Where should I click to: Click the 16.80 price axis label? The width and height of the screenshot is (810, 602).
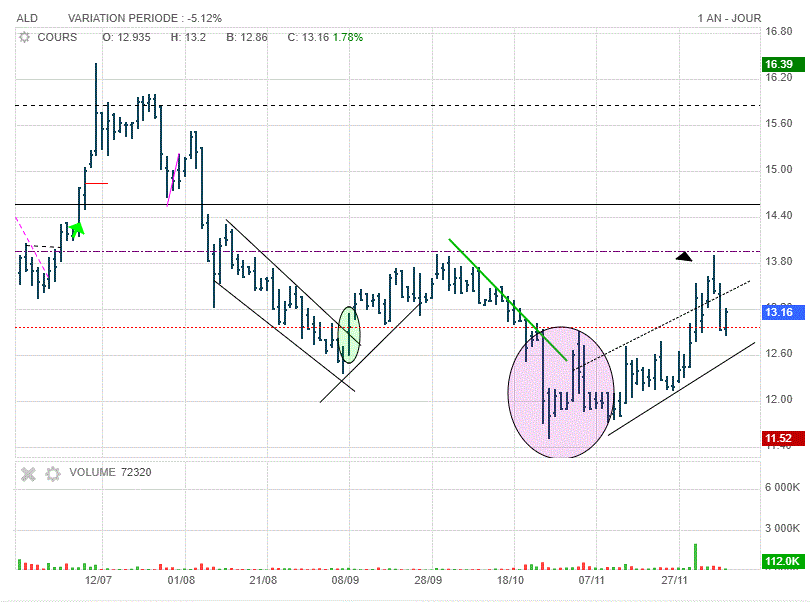tap(778, 32)
